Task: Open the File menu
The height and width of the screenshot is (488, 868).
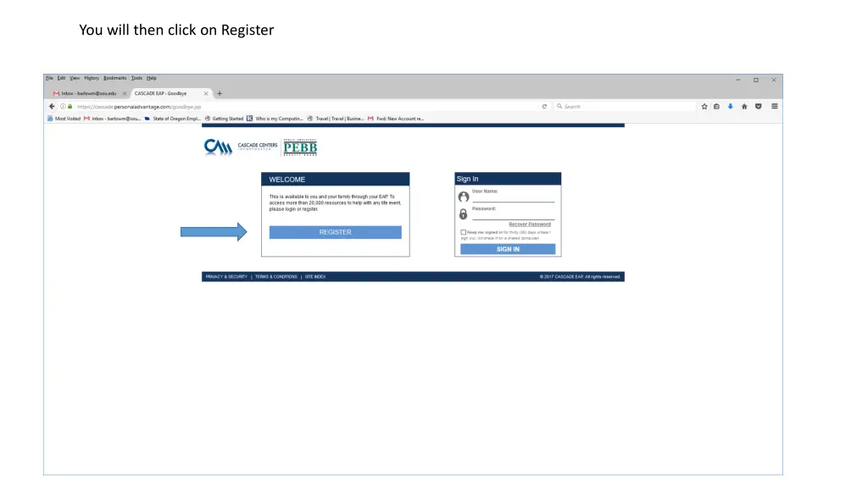Action: [x=49, y=78]
